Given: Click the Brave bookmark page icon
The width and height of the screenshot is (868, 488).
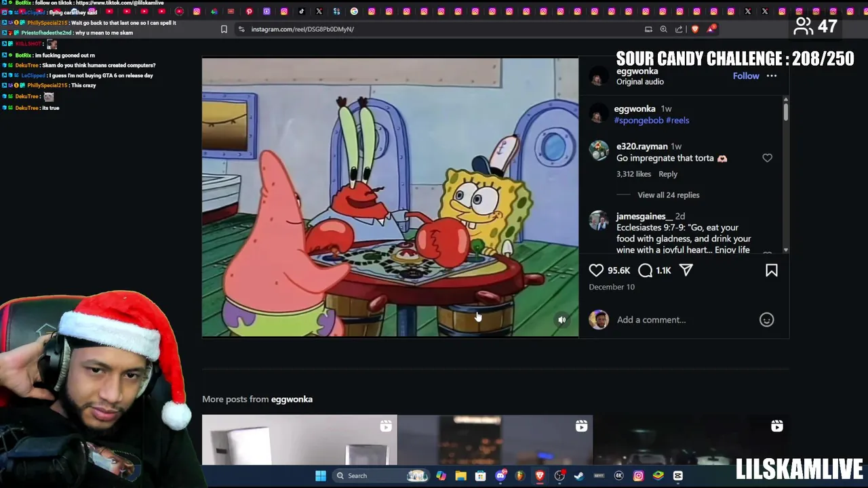Looking at the screenshot, I should click(224, 29).
